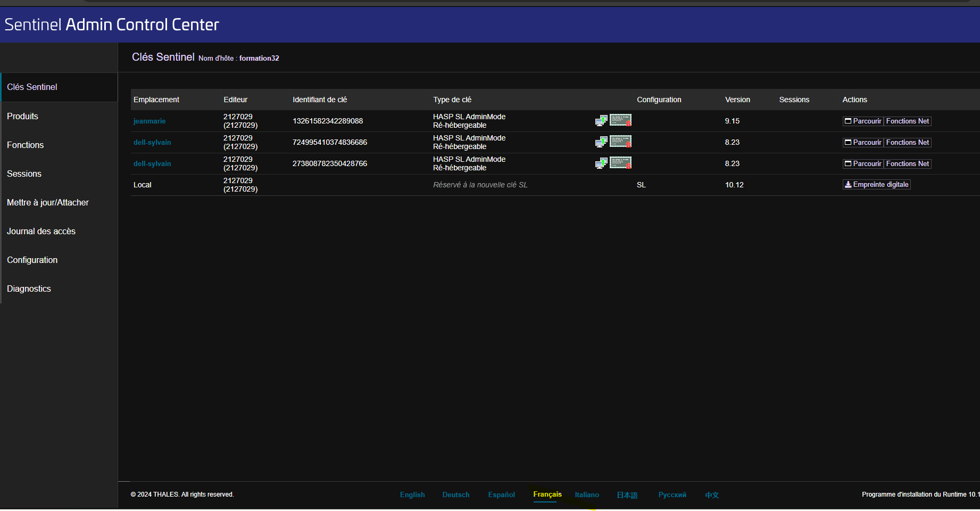
Task: Click the network computers icon in jeanmarie row
Action: 601,121
